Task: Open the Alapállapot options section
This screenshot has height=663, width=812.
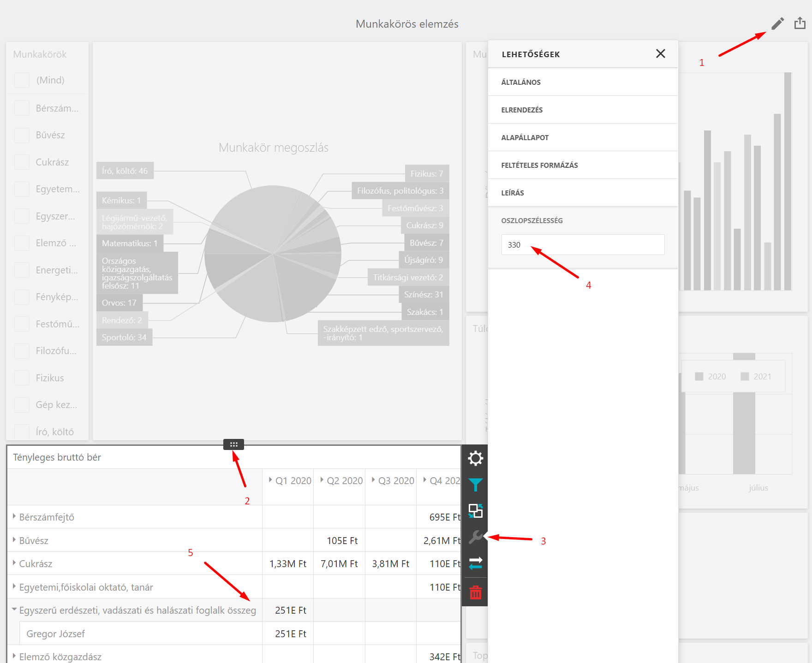Action: coord(583,137)
